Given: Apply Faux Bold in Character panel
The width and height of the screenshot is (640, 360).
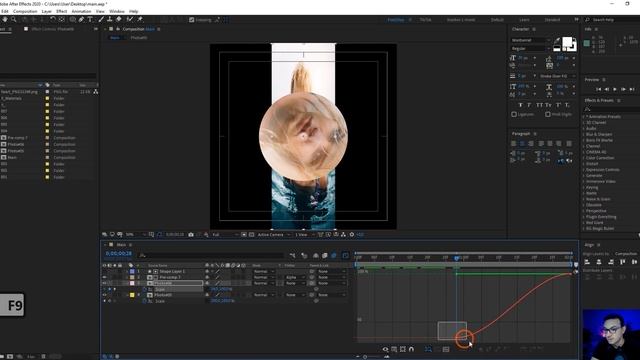Looking at the screenshot, I should coord(520,105).
